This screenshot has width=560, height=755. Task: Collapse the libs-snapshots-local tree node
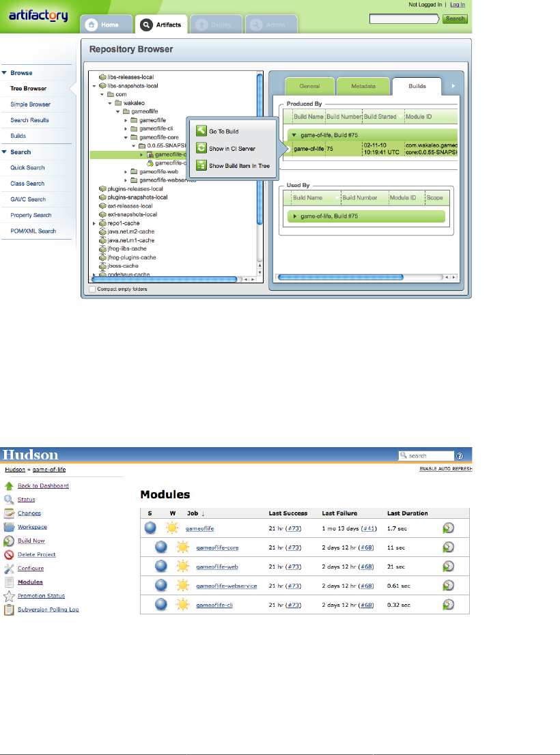pos(94,86)
